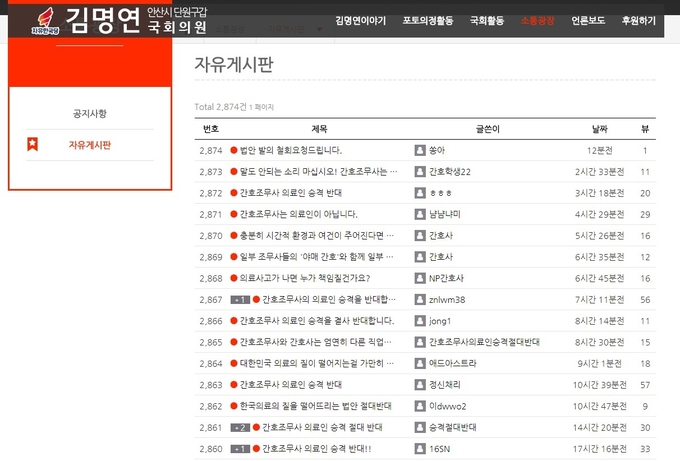Open the 국회활동 menu

click(x=487, y=20)
